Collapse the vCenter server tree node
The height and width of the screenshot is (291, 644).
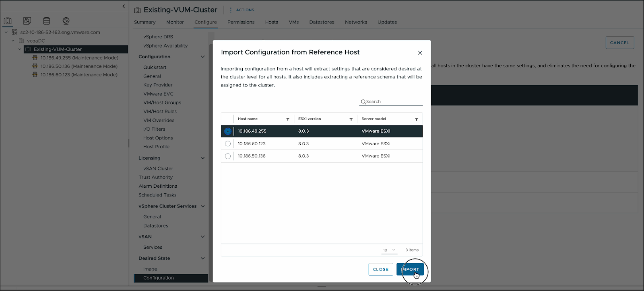tap(6, 32)
